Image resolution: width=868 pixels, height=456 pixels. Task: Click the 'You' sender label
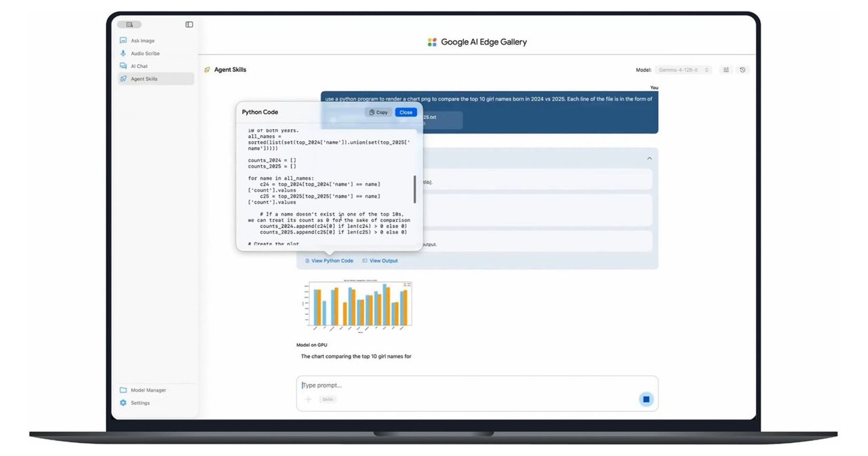click(654, 88)
